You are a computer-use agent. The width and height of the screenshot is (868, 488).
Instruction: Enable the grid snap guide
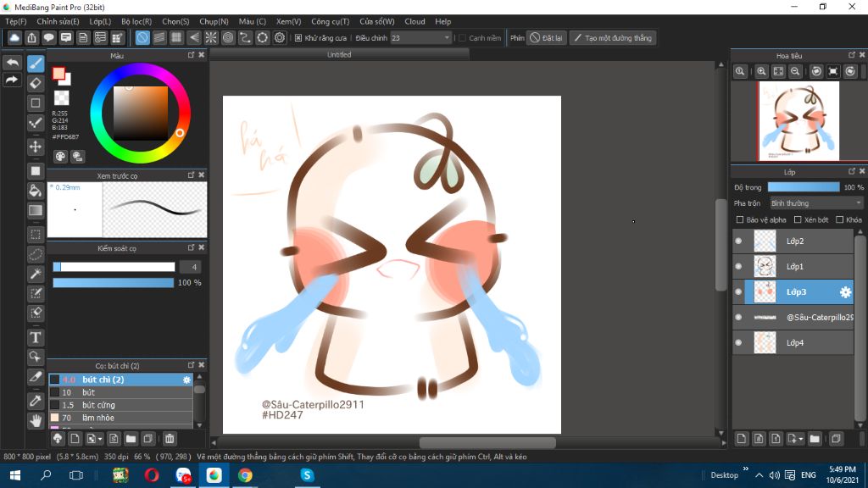click(x=176, y=37)
